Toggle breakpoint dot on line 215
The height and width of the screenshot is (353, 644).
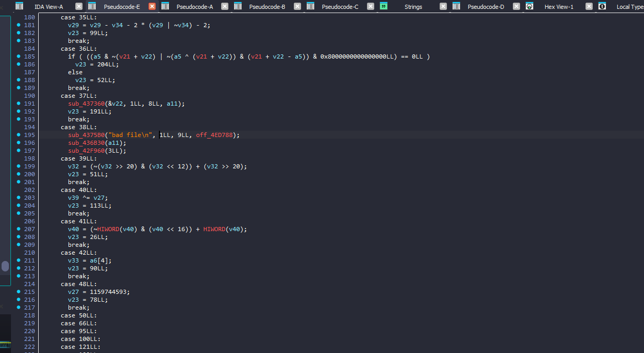tap(18, 292)
